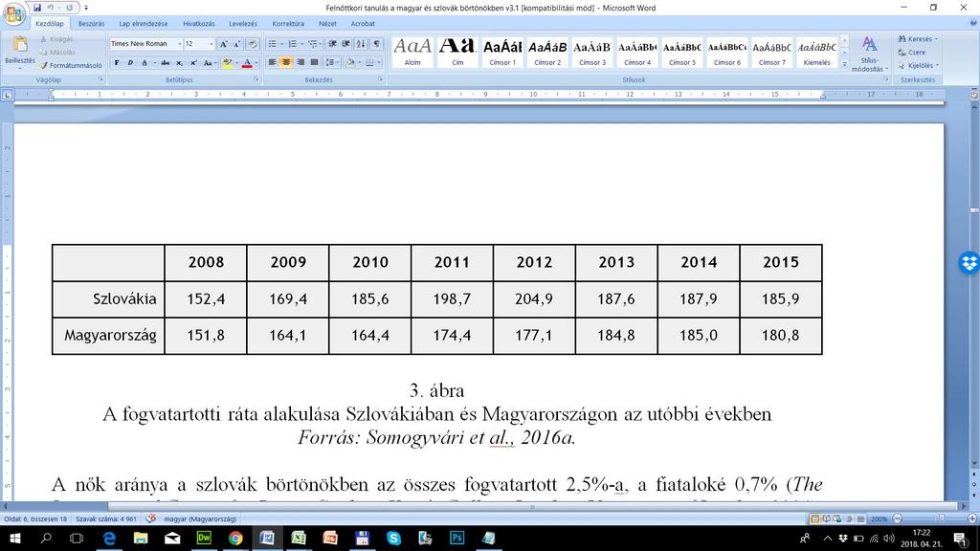Switch to Print Layout view in status bar
The height and width of the screenshot is (551, 980).
point(814,518)
